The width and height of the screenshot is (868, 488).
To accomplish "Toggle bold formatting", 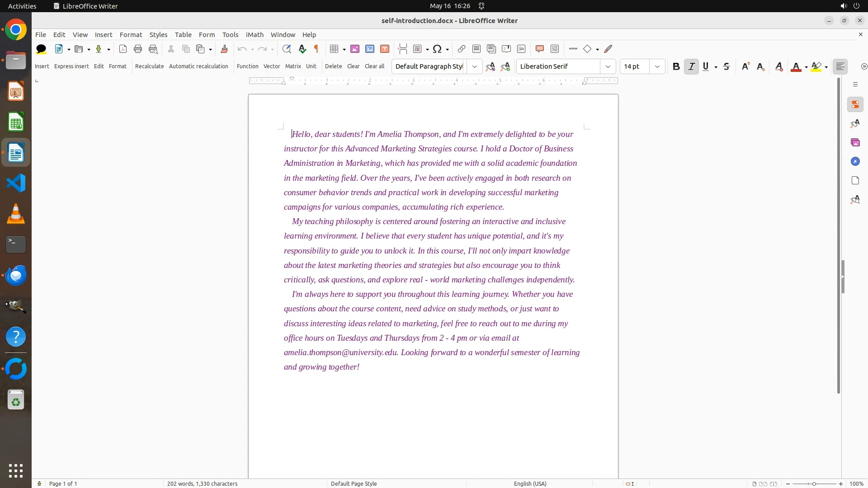I will 676,66.
